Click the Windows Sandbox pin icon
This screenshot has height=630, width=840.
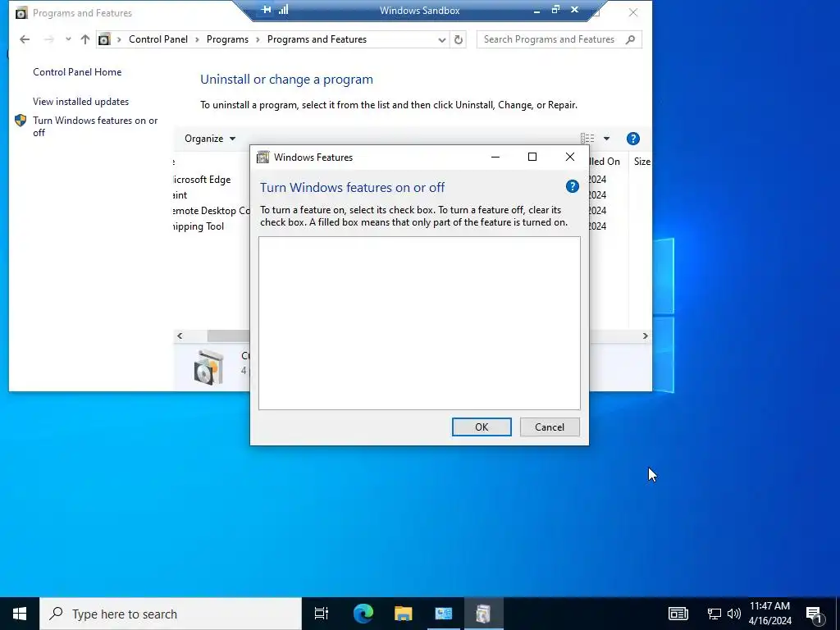267,10
